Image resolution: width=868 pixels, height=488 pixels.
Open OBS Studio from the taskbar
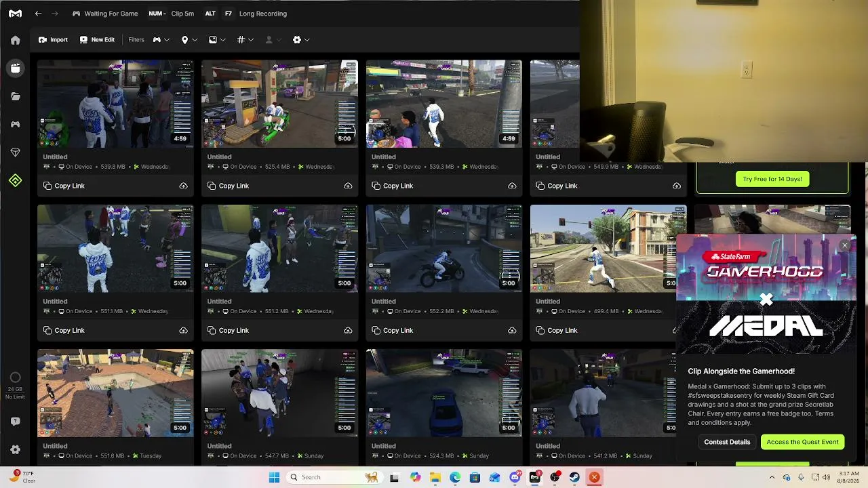pos(555,477)
